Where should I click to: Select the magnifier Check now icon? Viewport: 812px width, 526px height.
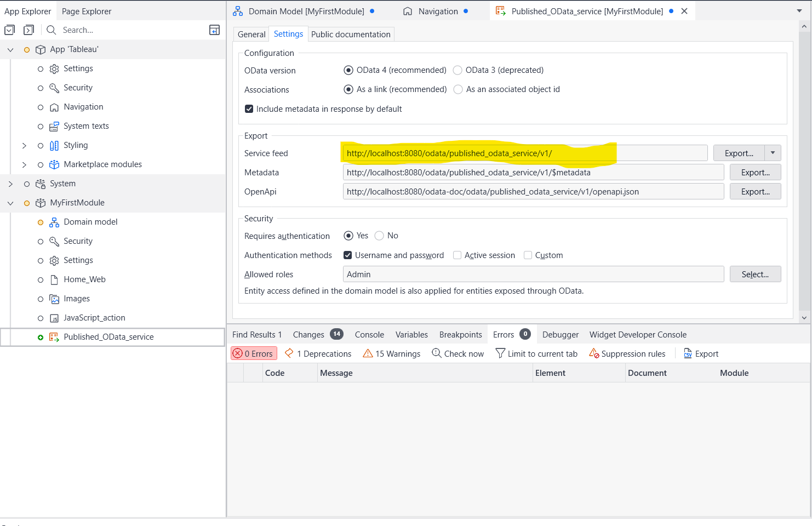click(x=437, y=353)
